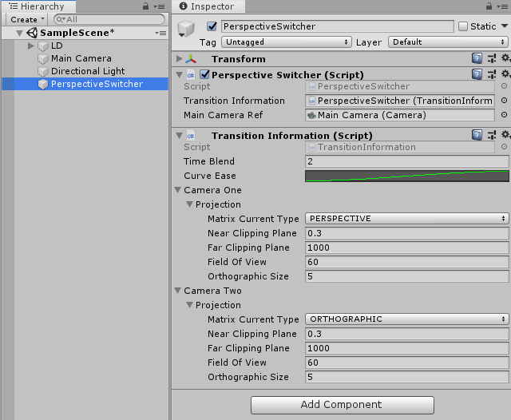Click Camera One Field Of View field

point(406,262)
